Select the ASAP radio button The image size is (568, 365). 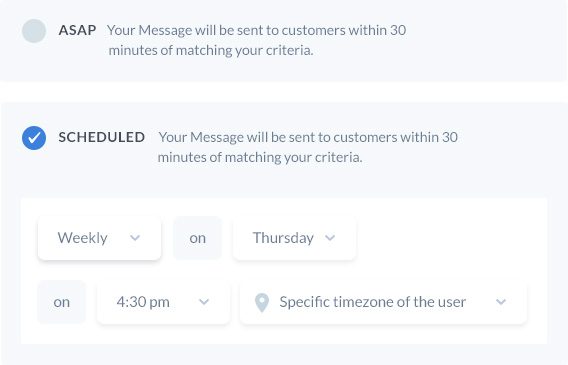pyautogui.click(x=34, y=31)
